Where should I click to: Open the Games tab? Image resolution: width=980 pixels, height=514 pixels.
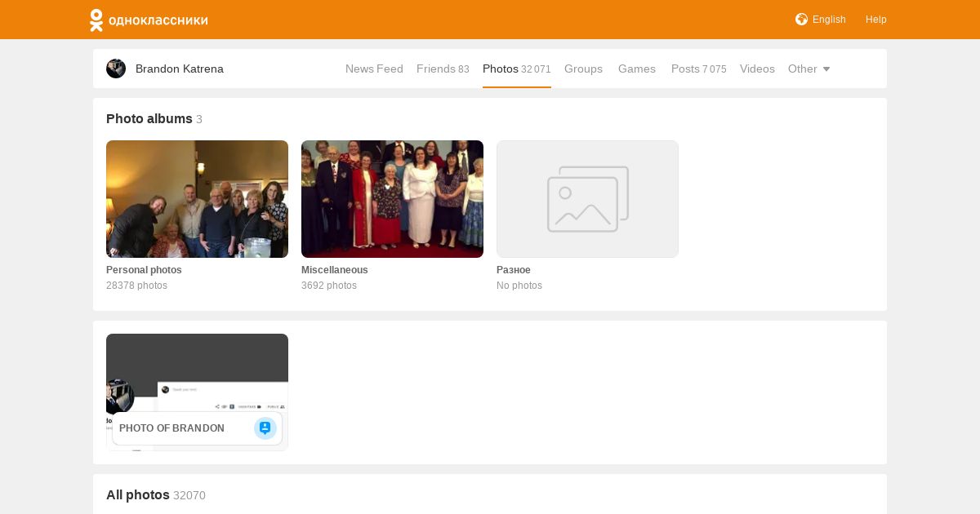tap(637, 69)
